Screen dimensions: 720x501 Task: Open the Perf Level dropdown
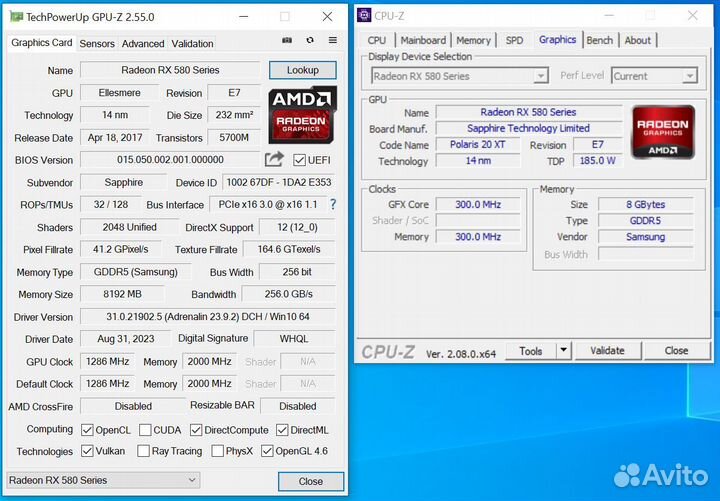tap(654, 76)
